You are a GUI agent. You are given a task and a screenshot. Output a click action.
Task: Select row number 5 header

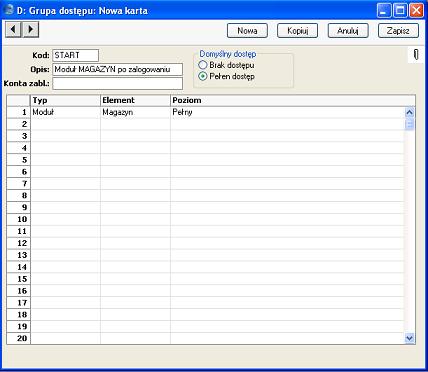(x=19, y=160)
